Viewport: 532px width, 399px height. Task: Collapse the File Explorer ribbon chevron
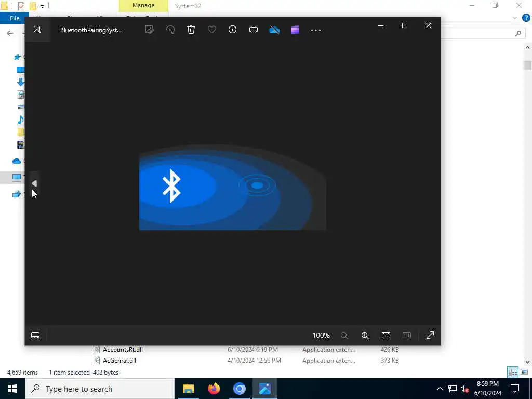click(515, 18)
